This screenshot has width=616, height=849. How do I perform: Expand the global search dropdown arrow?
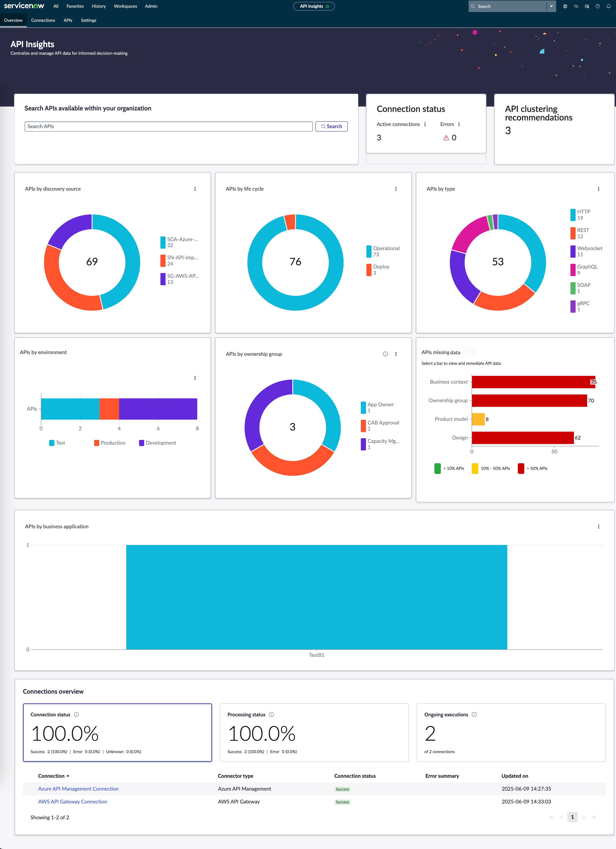[x=551, y=6]
